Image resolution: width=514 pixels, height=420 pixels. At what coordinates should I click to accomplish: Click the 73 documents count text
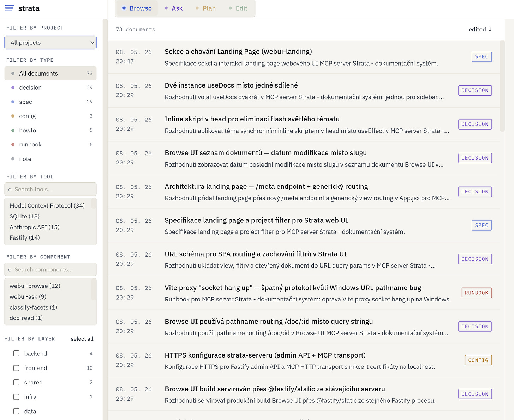coord(136,29)
